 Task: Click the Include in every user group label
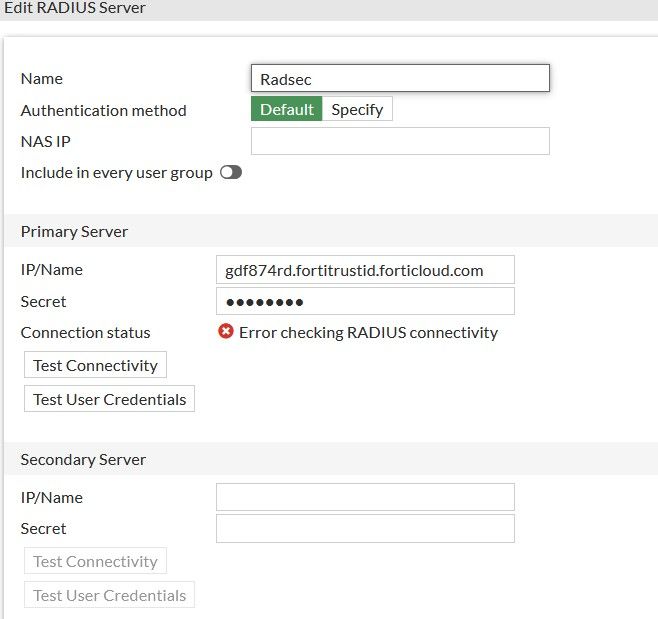tap(116, 172)
